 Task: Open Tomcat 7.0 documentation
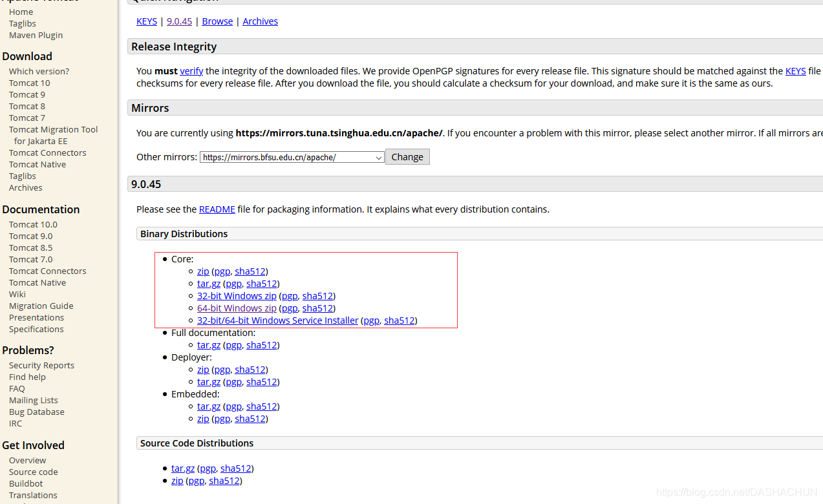point(31,259)
